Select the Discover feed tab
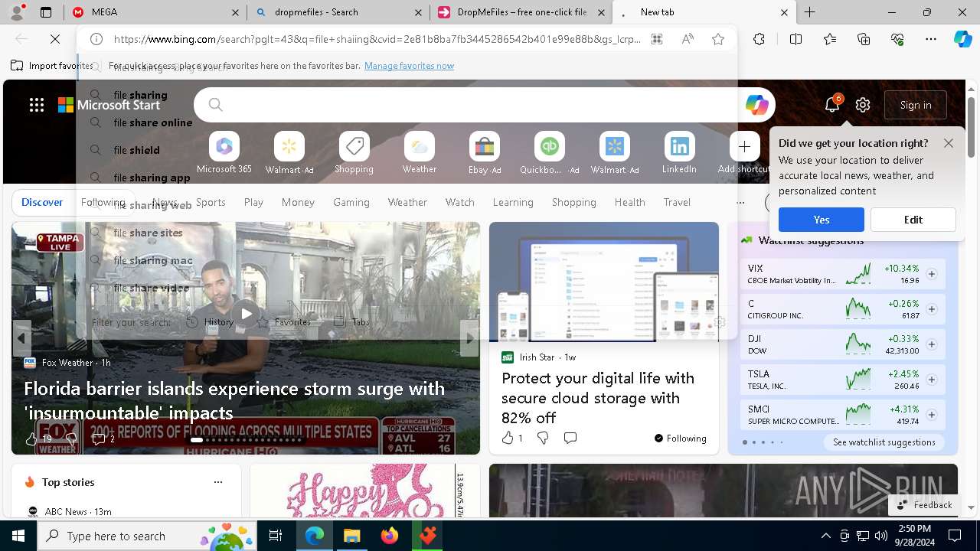This screenshot has width=980, height=551. (x=42, y=202)
